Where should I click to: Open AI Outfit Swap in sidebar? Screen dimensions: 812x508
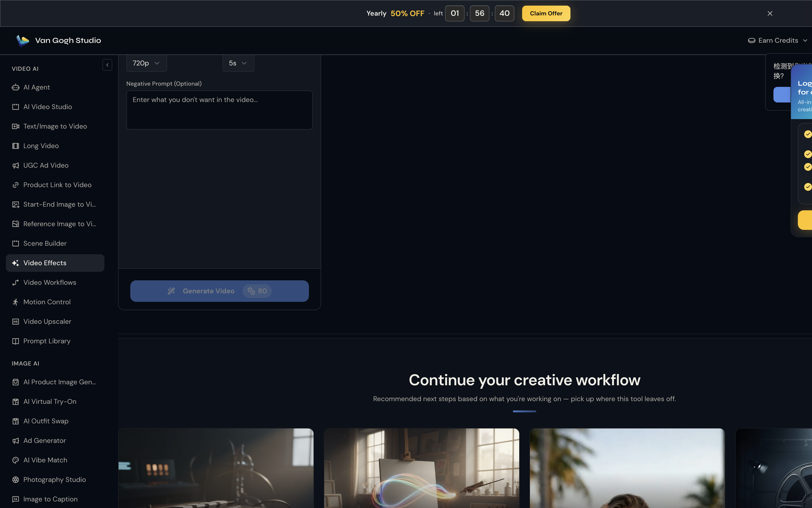(x=55, y=421)
